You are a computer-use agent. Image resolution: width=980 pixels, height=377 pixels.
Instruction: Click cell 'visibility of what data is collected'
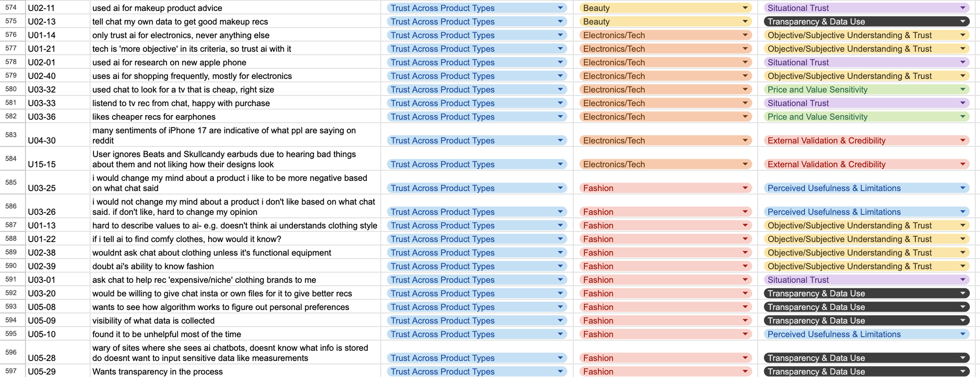click(235, 321)
